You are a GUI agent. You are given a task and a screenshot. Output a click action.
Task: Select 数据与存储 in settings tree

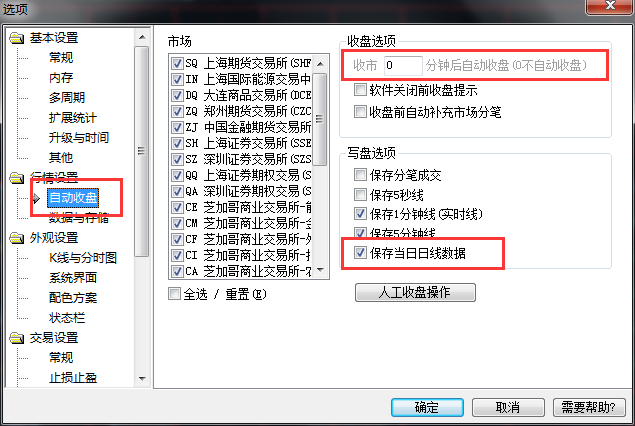coord(79,218)
